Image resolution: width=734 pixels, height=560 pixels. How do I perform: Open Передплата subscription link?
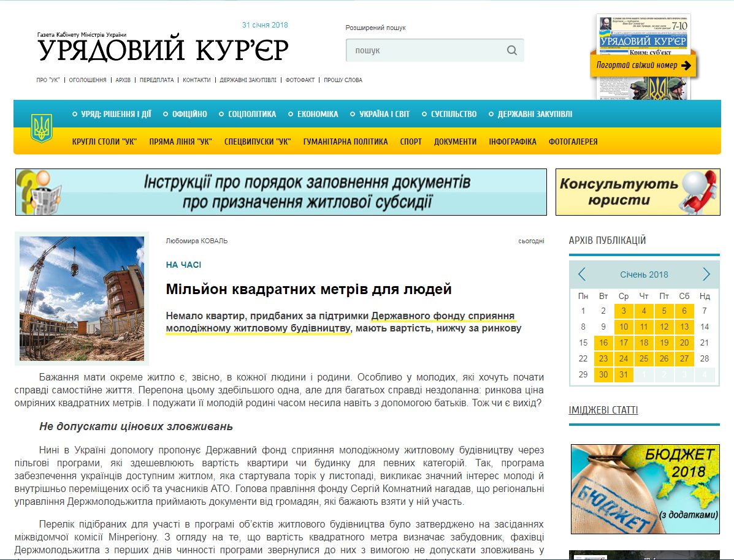[157, 80]
